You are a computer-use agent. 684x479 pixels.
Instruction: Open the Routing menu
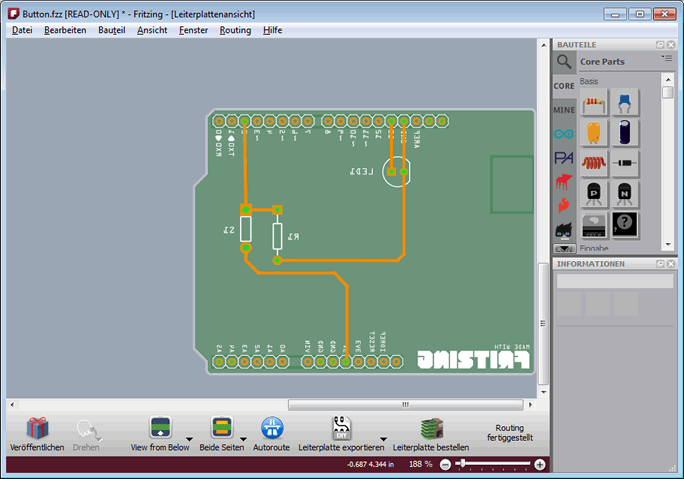tap(235, 30)
